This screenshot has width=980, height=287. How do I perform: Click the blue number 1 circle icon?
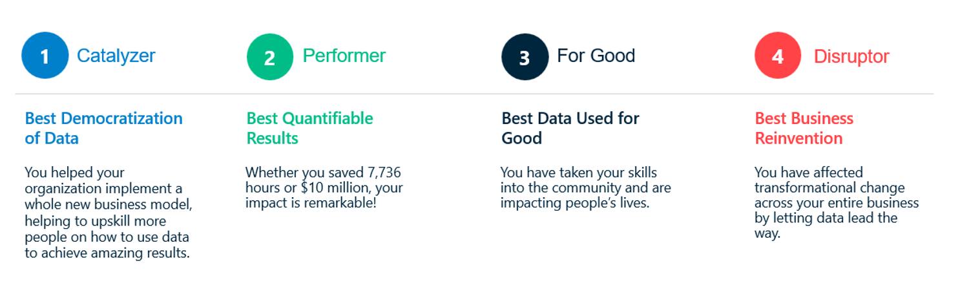point(45,56)
